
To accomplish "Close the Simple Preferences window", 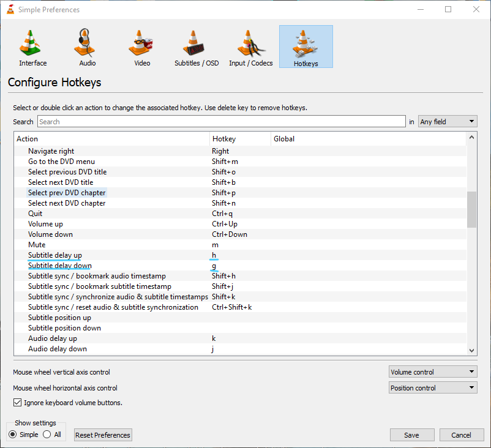I will tap(476, 9).
